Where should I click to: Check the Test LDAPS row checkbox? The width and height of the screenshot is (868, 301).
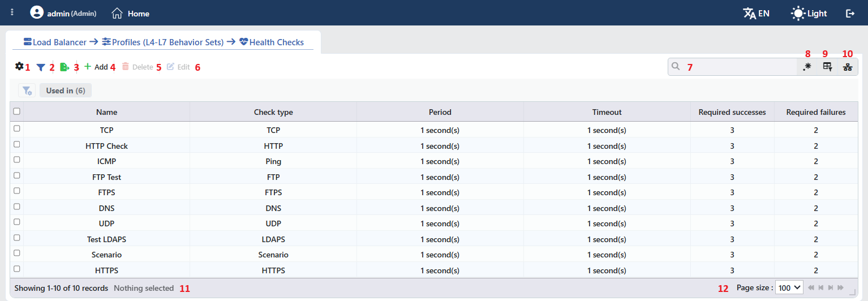(x=16, y=238)
